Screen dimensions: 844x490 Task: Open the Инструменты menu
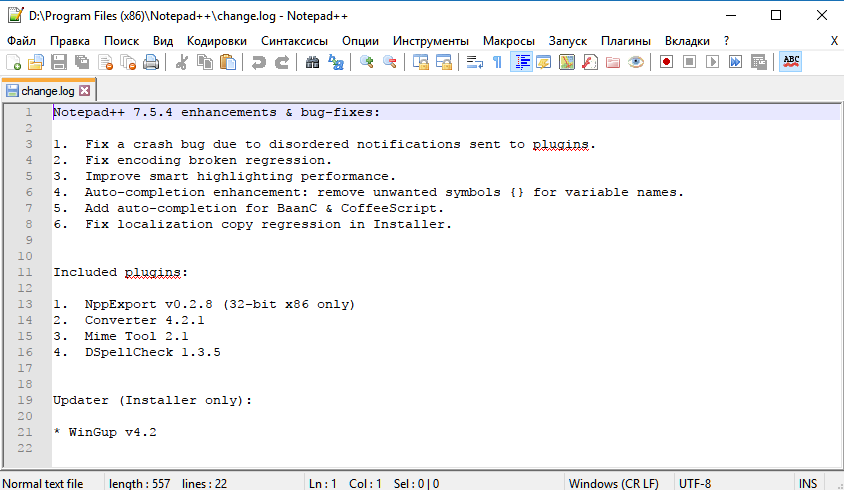(x=431, y=41)
